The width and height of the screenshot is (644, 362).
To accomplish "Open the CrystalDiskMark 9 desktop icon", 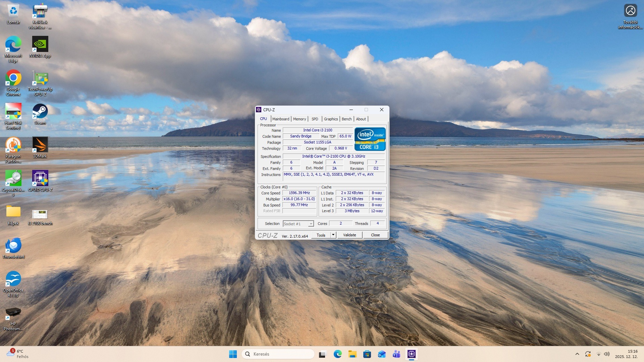I will [13, 179].
